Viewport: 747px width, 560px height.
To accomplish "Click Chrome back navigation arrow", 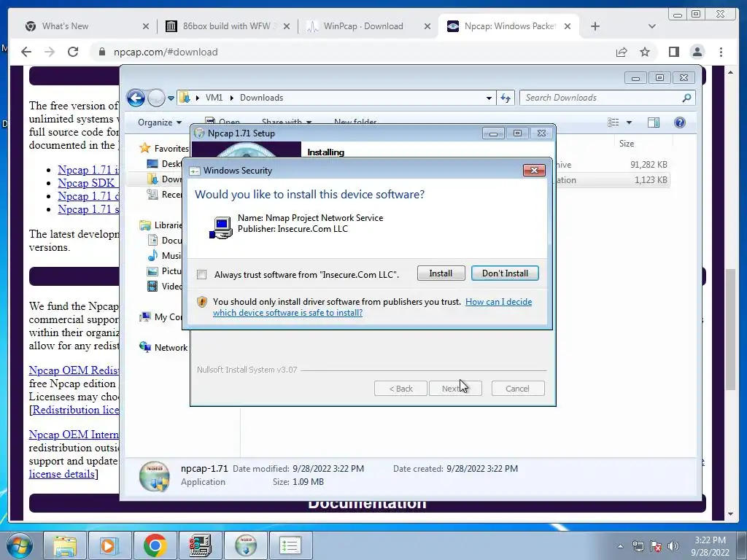I will point(26,52).
